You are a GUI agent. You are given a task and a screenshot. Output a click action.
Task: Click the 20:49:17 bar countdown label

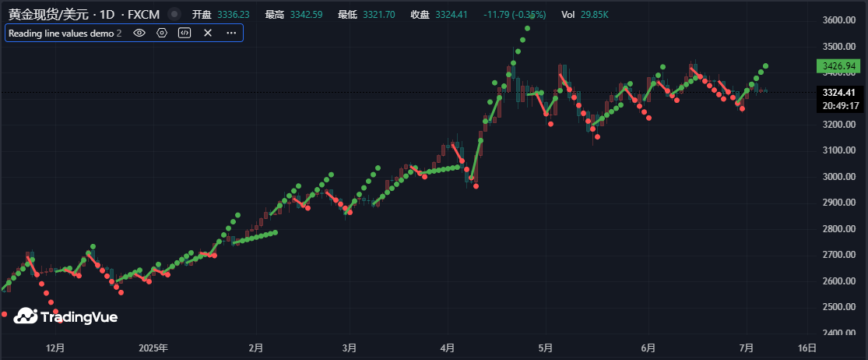[x=841, y=106]
